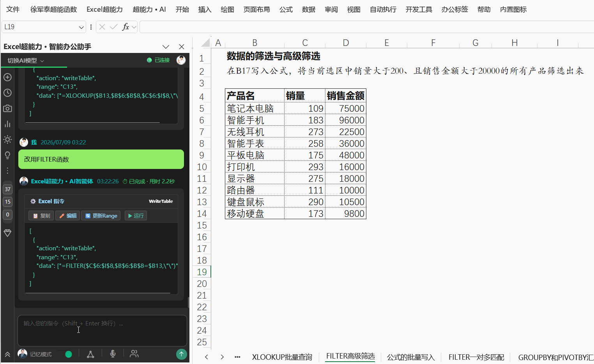
Task: Collapse the assistant panel using the chevron
Action: click(166, 47)
